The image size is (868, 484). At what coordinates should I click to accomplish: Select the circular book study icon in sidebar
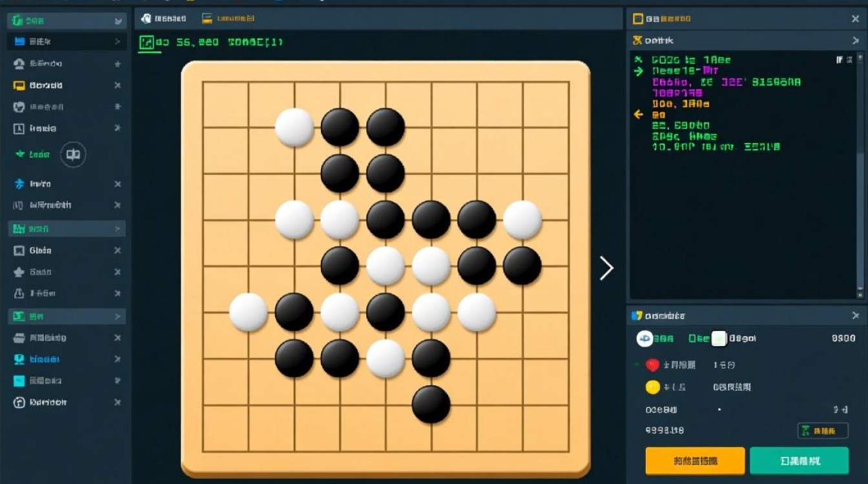click(x=73, y=154)
